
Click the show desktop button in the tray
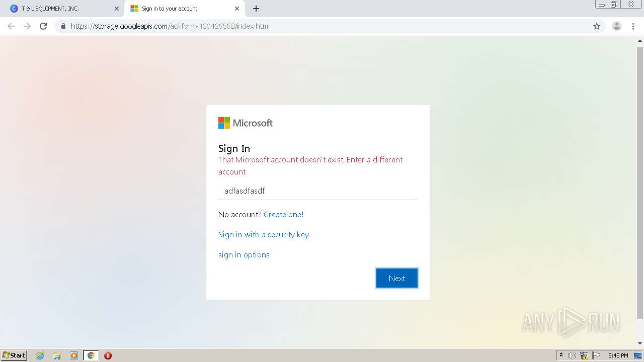[638, 355]
